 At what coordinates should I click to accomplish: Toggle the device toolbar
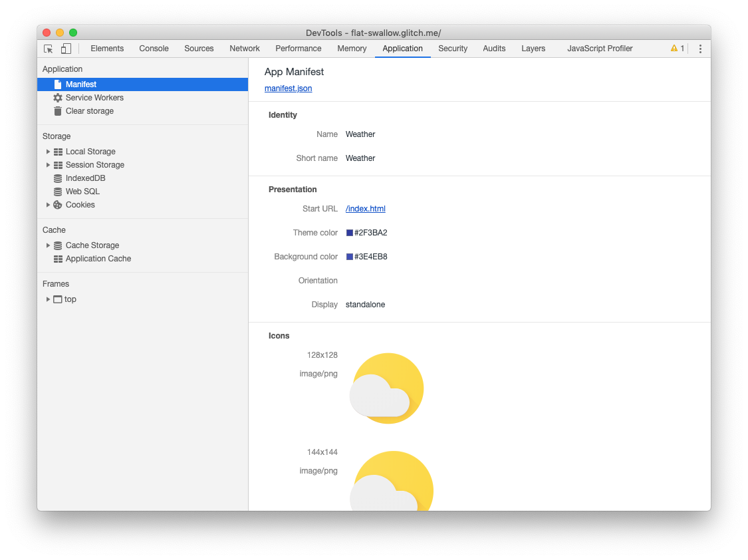(65, 49)
